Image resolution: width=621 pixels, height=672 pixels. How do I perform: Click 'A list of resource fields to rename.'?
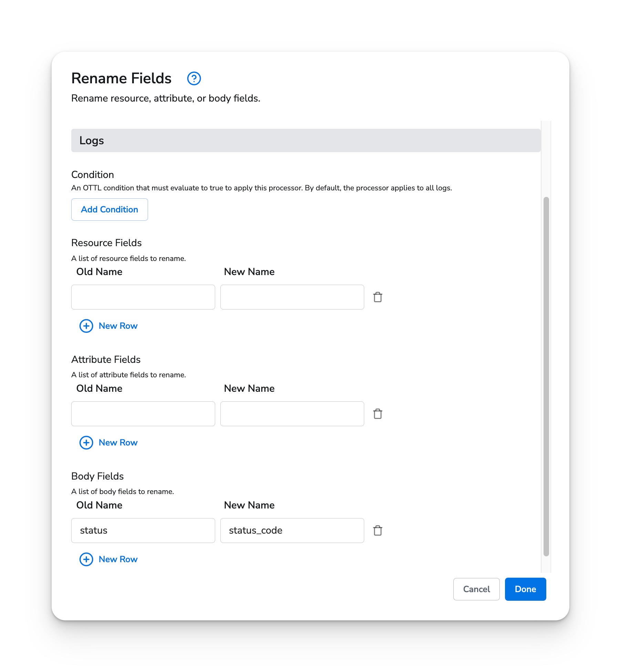click(x=128, y=259)
